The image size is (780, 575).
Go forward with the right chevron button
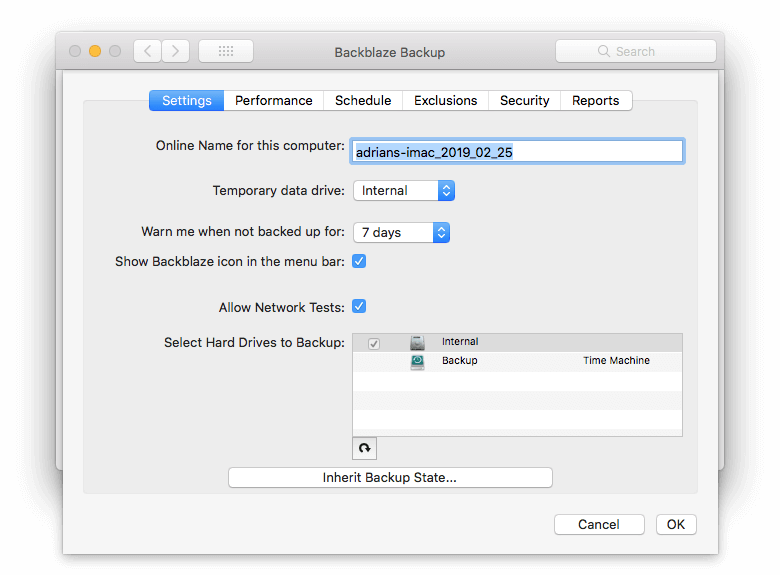(x=175, y=51)
